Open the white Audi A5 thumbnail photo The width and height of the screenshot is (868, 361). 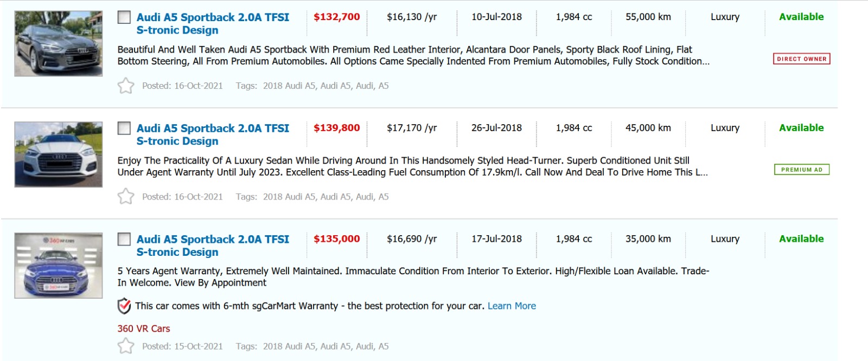(x=59, y=154)
